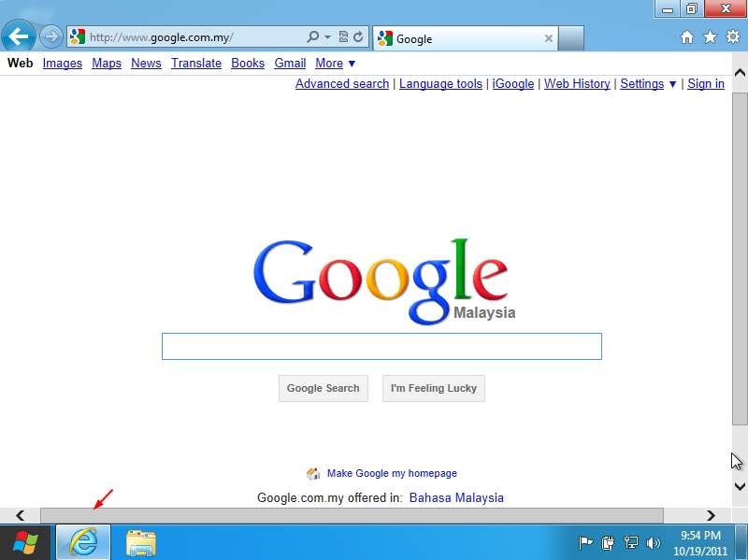The width and height of the screenshot is (748, 560).
Task: Open the Books link
Action: coord(248,63)
